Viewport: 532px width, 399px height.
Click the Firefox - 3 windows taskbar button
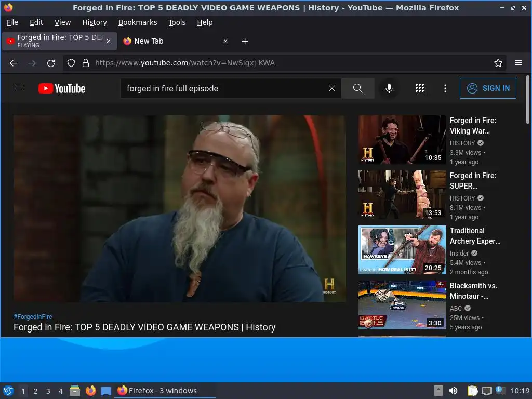(x=166, y=391)
